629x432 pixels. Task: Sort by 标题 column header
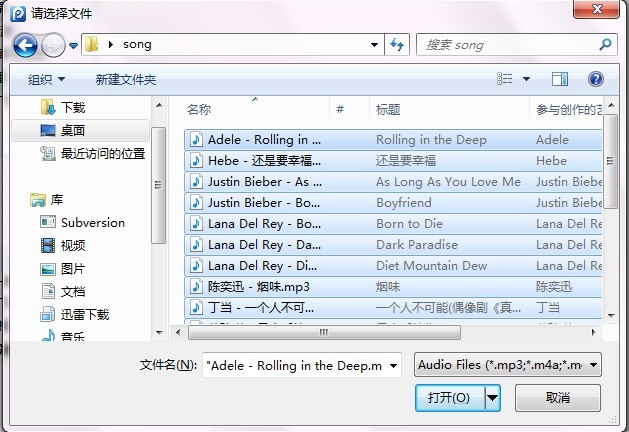pyautogui.click(x=388, y=109)
